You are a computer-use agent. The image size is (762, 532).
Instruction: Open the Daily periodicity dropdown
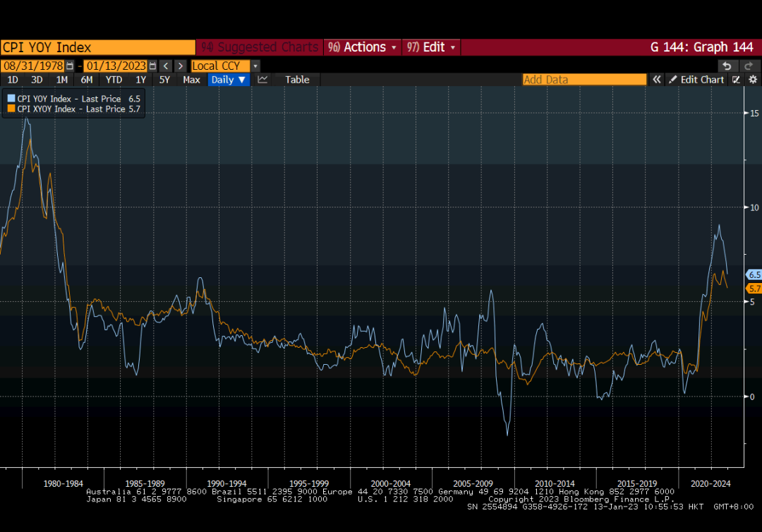(x=229, y=80)
